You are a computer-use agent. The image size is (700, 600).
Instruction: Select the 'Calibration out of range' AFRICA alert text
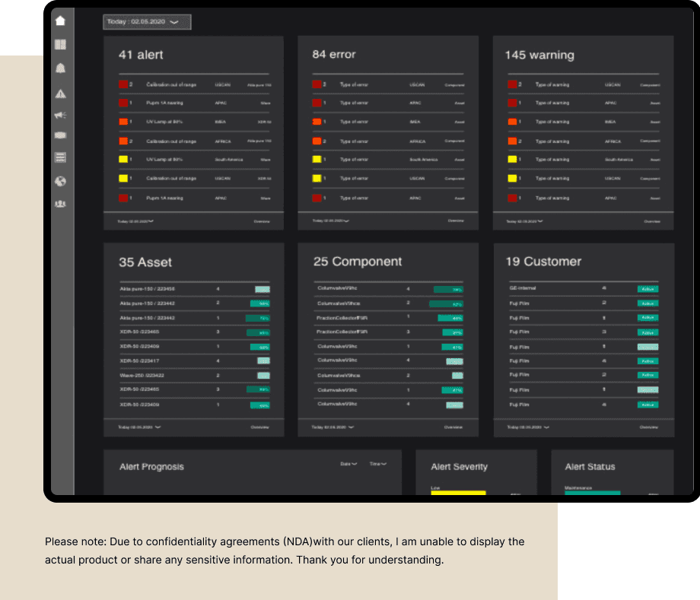pos(171,141)
